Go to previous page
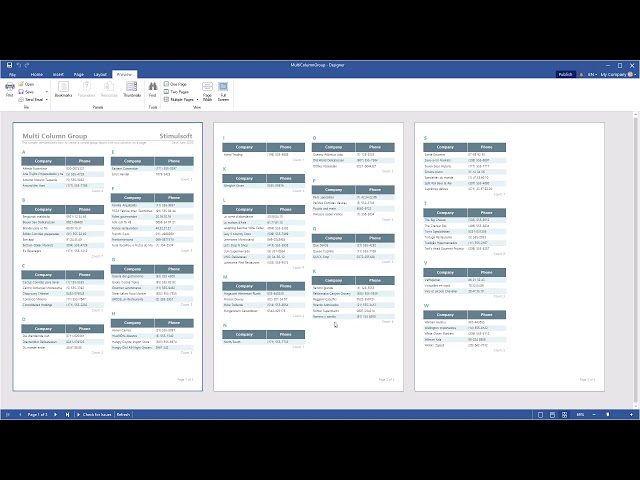 tap(20, 414)
